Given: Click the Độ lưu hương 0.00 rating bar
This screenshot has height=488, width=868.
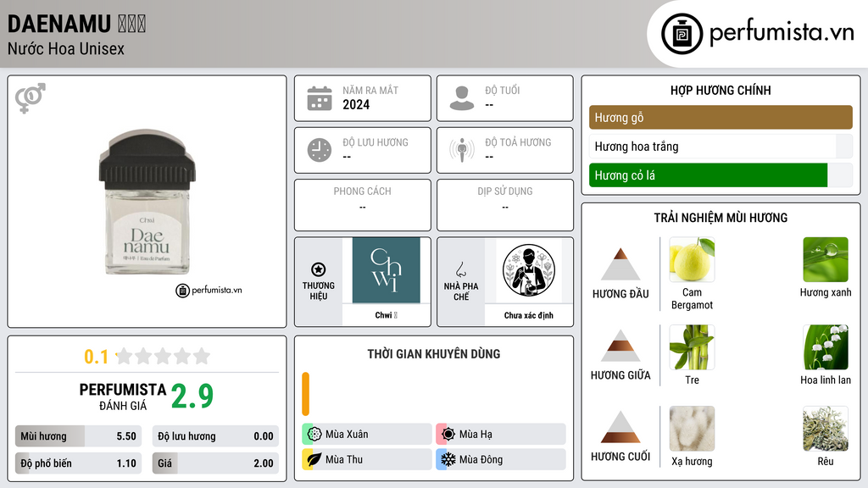Looking at the screenshot, I should coord(215,436).
